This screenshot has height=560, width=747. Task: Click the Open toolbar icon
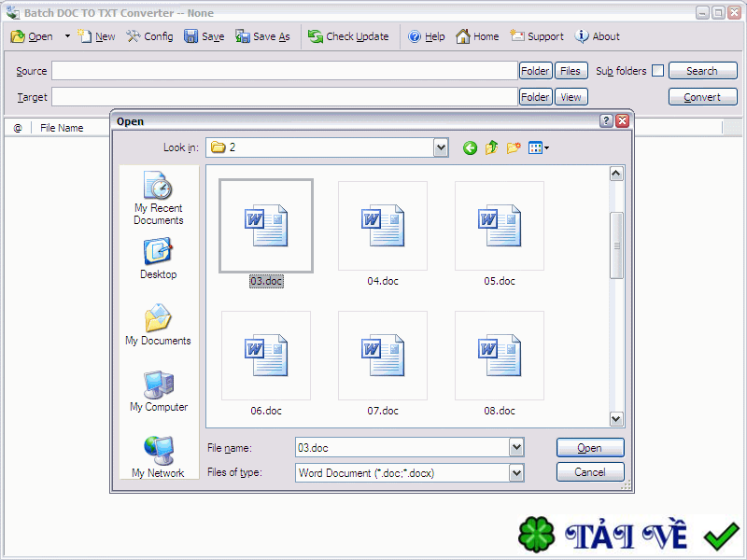click(x=32, y=36)
